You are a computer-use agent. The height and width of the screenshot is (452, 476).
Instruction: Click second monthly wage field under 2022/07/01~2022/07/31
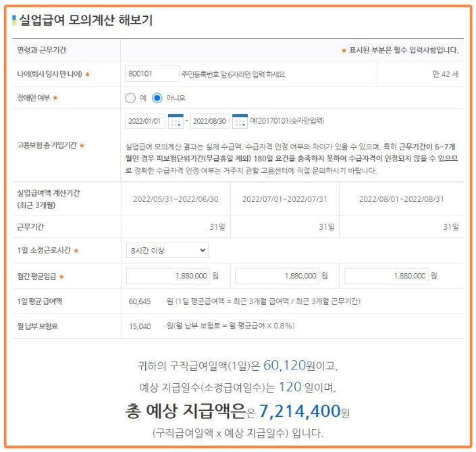click(277, 276)
